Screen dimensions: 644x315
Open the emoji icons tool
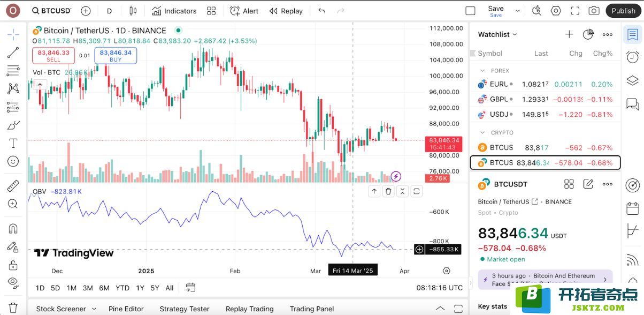(13, 161)
